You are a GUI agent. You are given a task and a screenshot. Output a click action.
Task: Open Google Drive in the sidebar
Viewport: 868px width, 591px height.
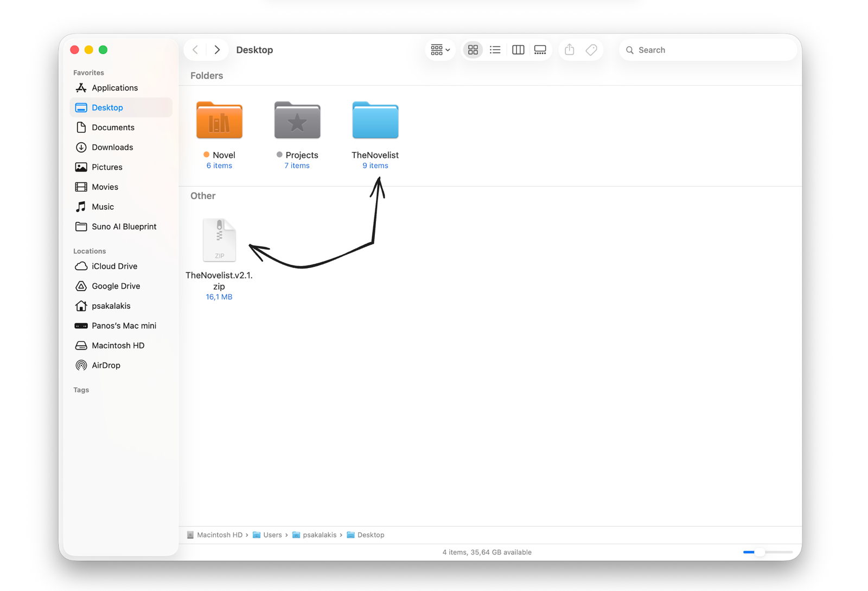116,286
